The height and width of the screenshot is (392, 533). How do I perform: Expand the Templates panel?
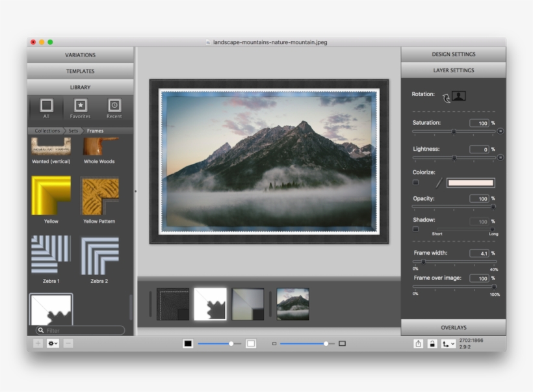(80, 71)
